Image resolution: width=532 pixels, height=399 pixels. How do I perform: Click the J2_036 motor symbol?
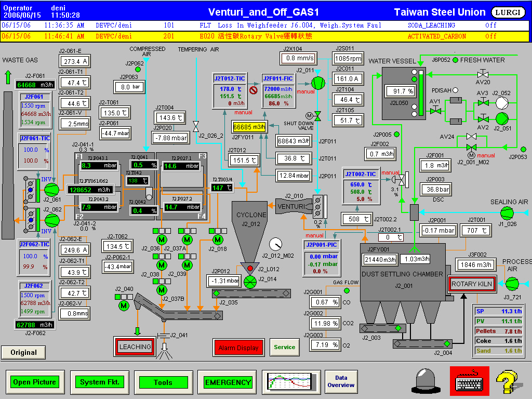click(x=162, y=240)
